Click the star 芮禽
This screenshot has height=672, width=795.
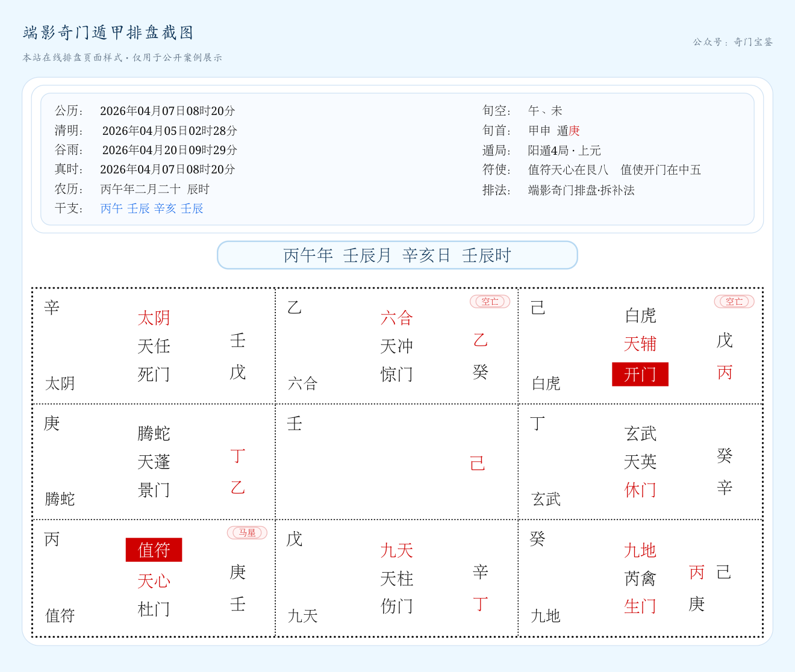coord(640,579)
